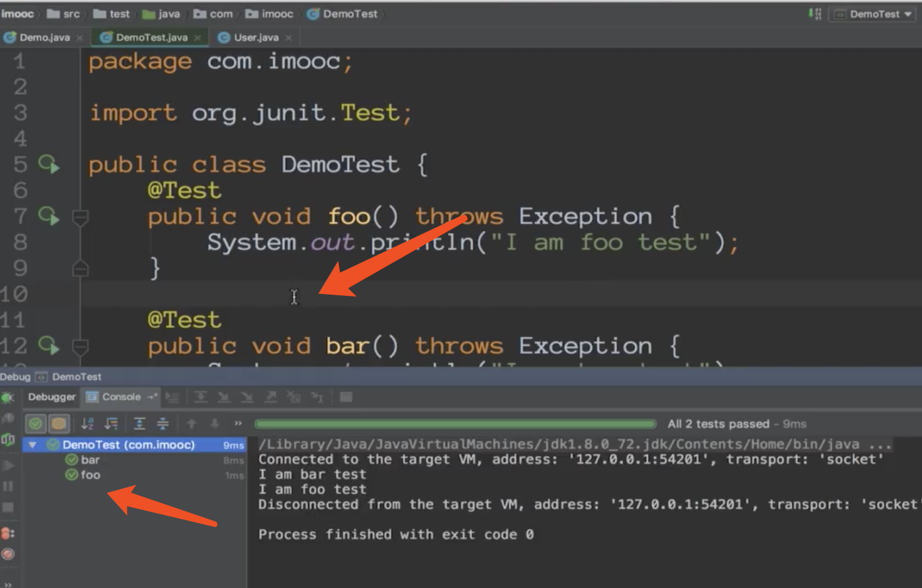Click the src breadcrumb folder
922x588 pixels.
64,14
